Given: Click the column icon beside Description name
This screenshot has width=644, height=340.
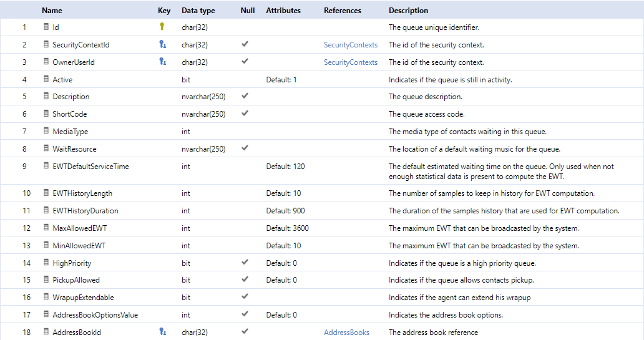Looking at the screenshot, I should tap(46, 96).
